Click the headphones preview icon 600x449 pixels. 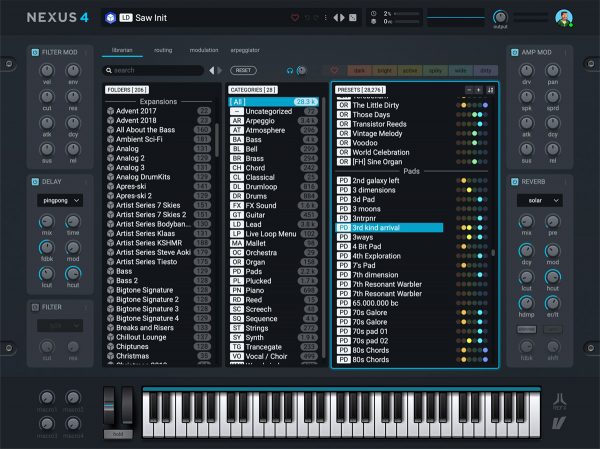coord(290,71)
